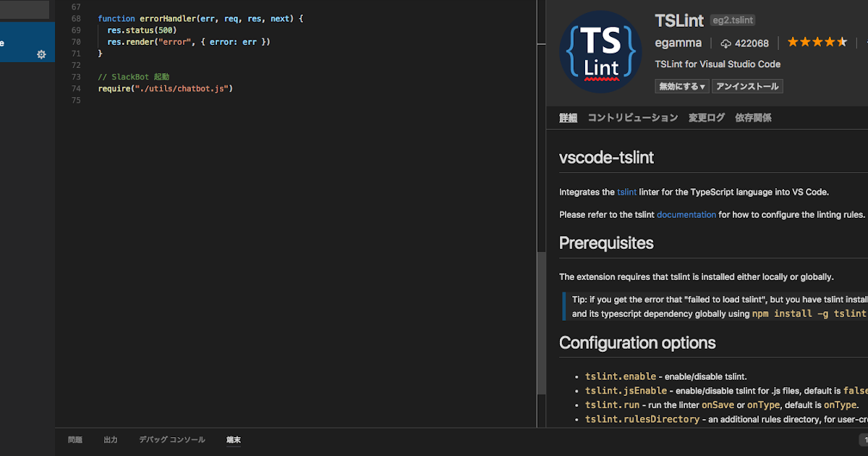868x456 pixels.
Task: Open the 問題 panel tab
Action: [75, 439]
